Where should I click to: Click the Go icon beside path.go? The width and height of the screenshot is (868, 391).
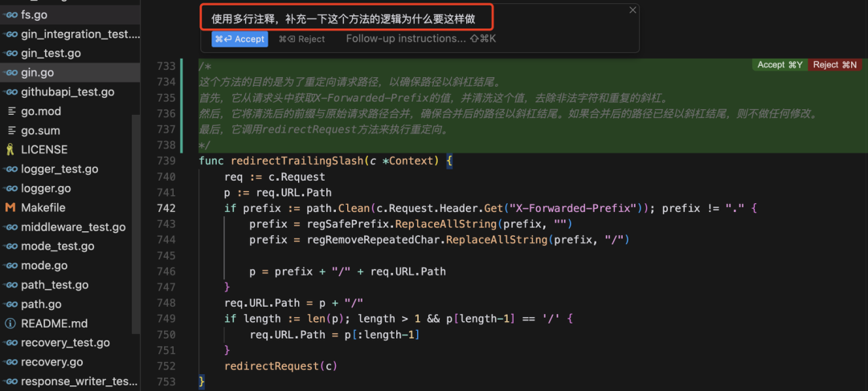tap(10, 304)
